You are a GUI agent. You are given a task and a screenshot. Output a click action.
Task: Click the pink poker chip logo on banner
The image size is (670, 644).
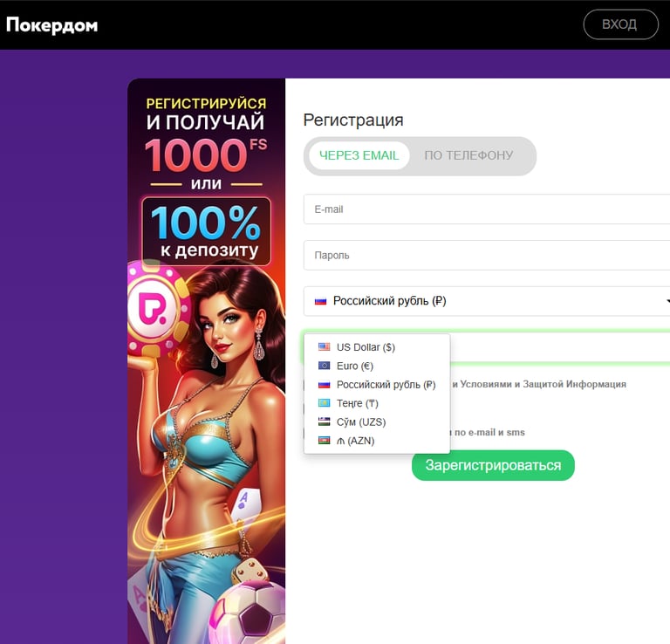tap(157, 308)
